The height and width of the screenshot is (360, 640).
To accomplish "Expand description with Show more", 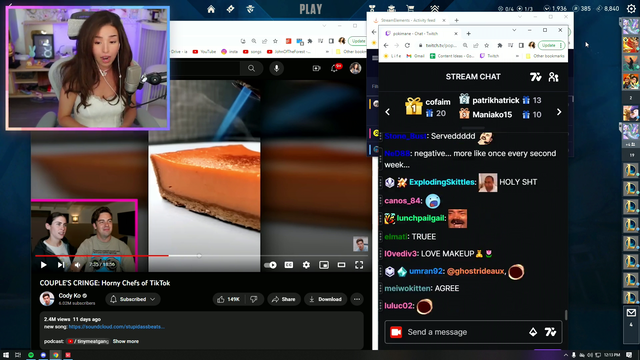I will [x=126, y=341].
